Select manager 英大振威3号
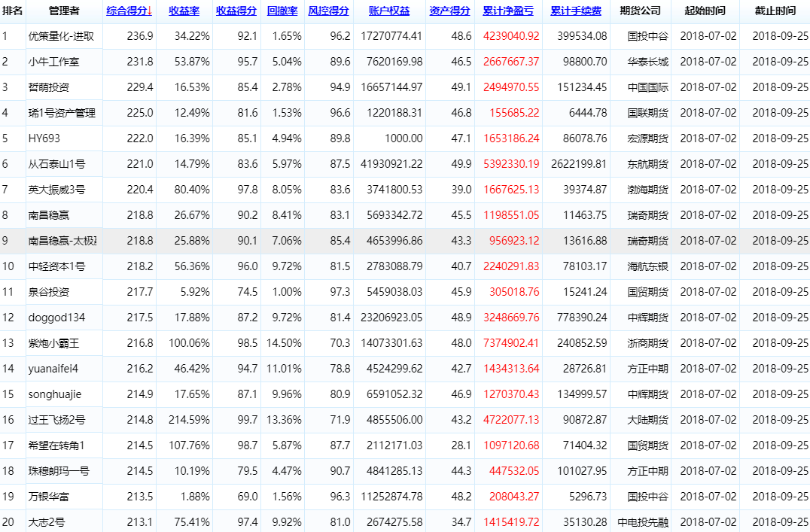This screenshot has height=532, width=810. pos(56,190)
